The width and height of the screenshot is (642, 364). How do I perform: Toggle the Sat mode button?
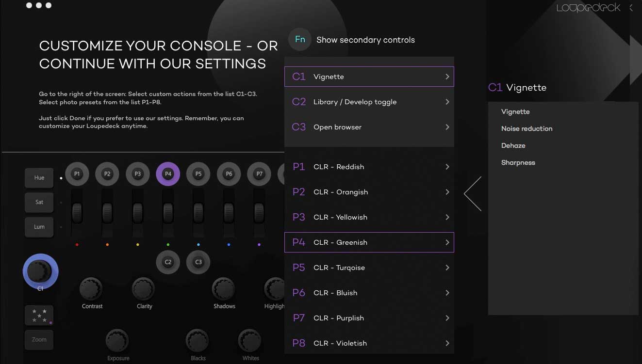coord(39,202)
